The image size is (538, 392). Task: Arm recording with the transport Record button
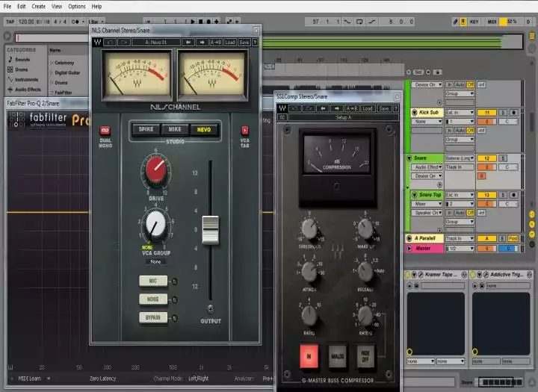[208, 22]
